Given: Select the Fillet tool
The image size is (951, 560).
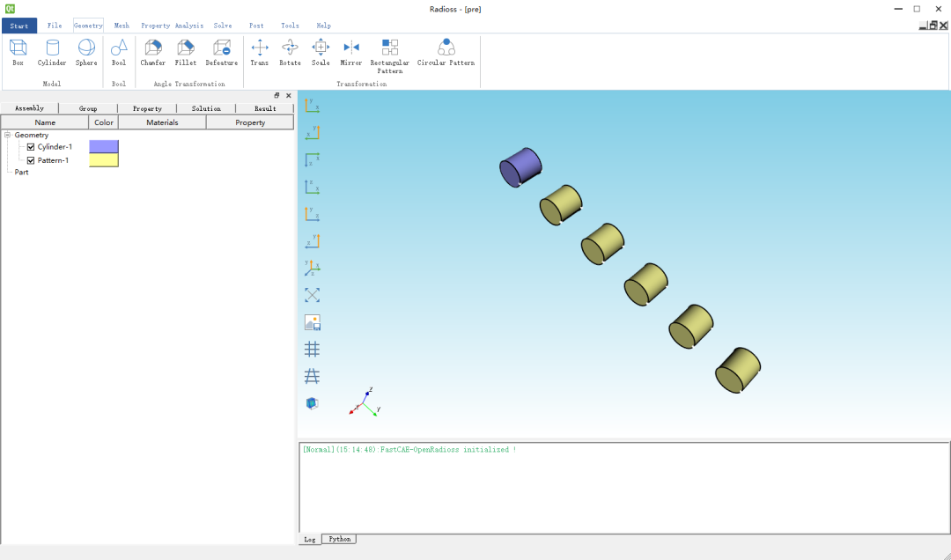Looking at the screenshot, I should point(186,52).
